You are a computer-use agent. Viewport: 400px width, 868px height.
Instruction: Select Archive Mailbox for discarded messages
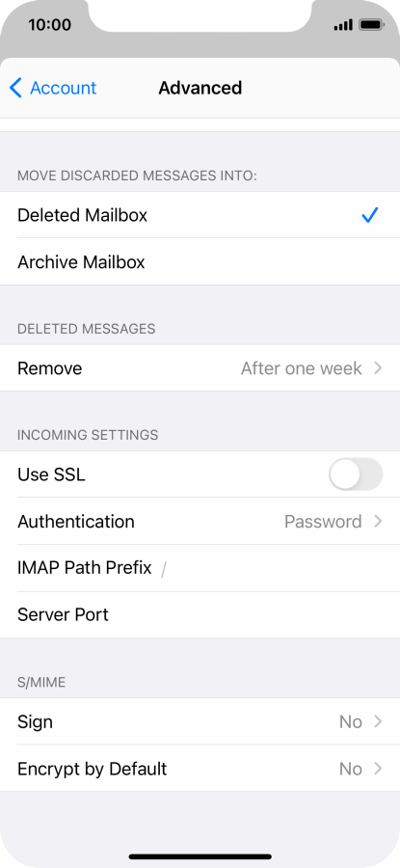click(x=200, y=261)
